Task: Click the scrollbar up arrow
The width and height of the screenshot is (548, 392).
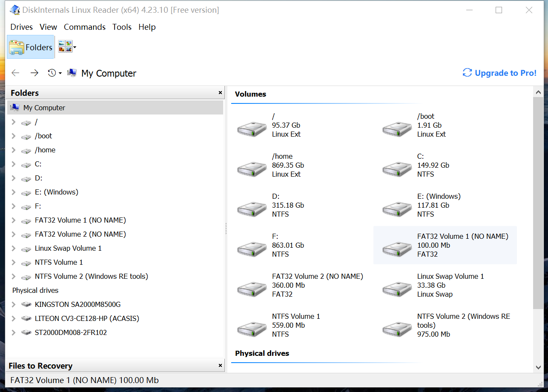Action: click(x=538, y=92)
